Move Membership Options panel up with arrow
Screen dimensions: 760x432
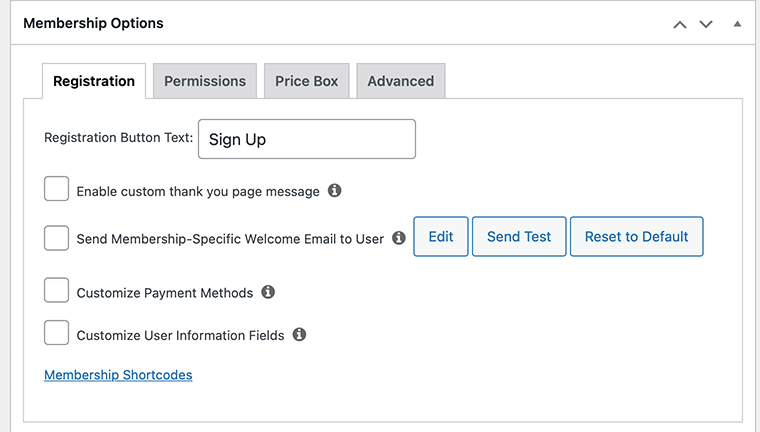(x=680, y=23)
